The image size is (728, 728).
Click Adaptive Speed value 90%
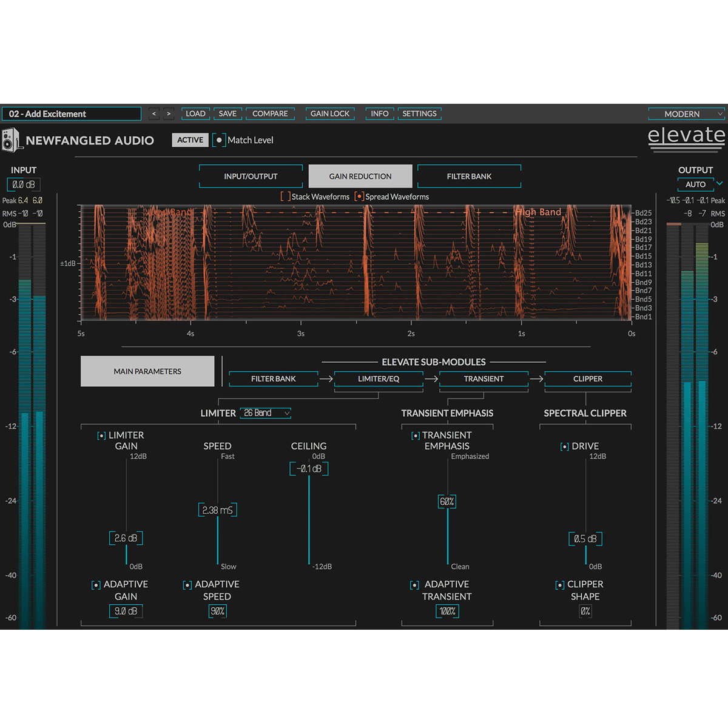coord(217,612)
